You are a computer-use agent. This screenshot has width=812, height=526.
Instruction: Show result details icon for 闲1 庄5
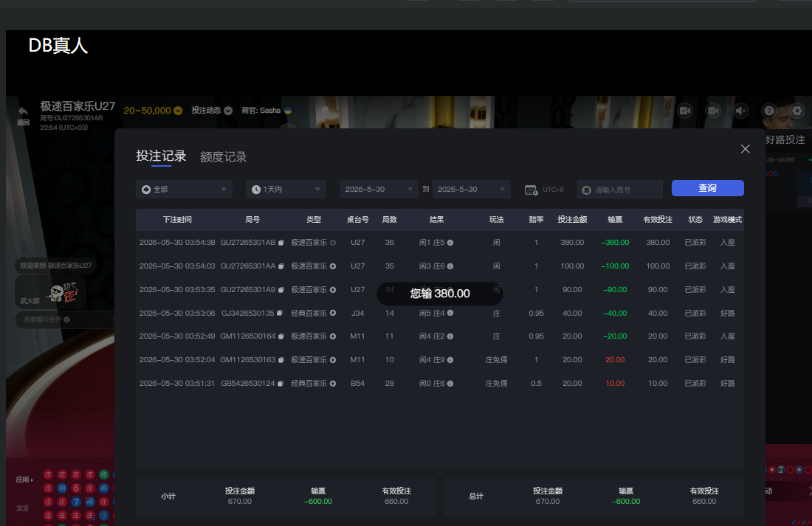pyautogui.click(x=450, y=243)
